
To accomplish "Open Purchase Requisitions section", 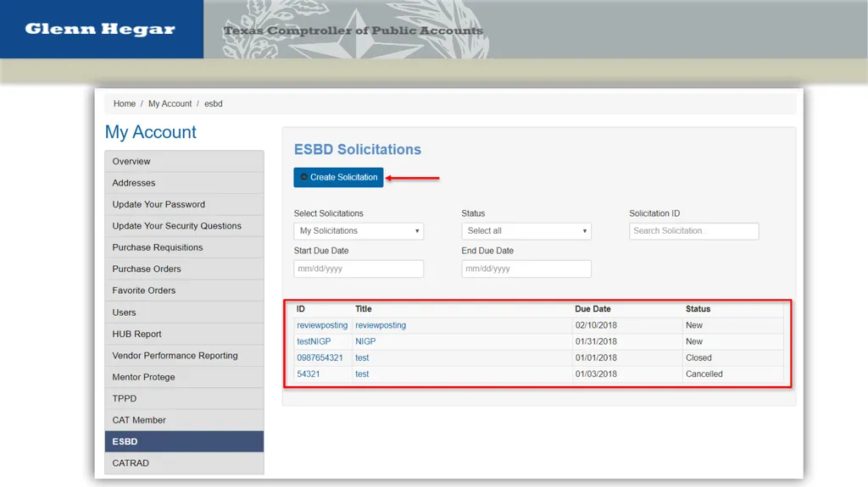I will (x=184, y=247).
